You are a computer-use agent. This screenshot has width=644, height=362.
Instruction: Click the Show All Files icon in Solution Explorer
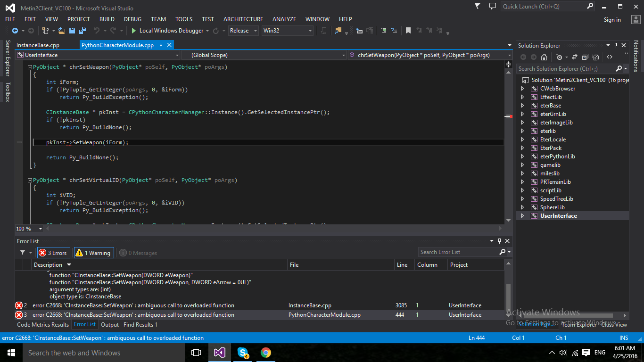(595, 57)
